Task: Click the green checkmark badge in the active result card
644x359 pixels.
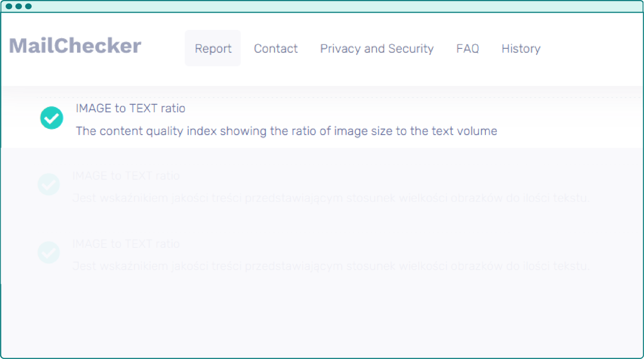Action: click(52, 118)
